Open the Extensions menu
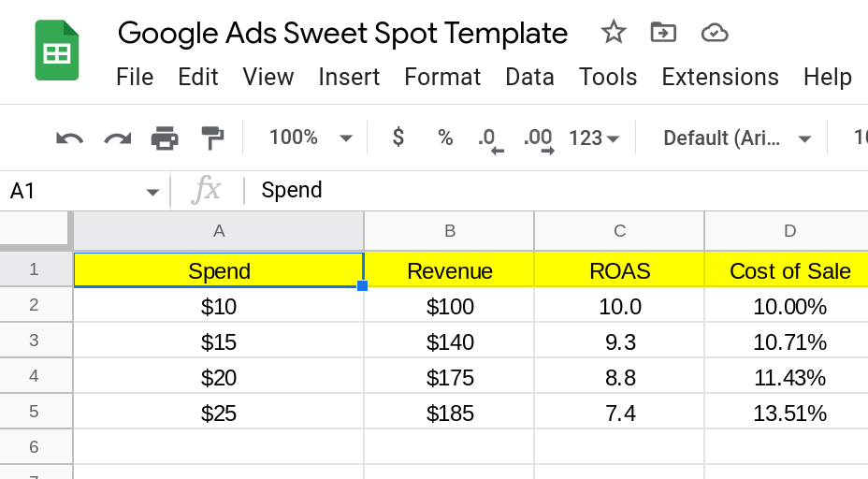This screenshot has width=868, height=479. click(720, 77)
